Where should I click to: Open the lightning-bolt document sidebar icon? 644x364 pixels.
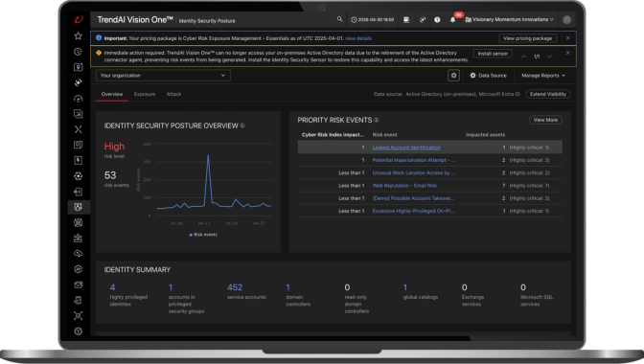[78, 161]
